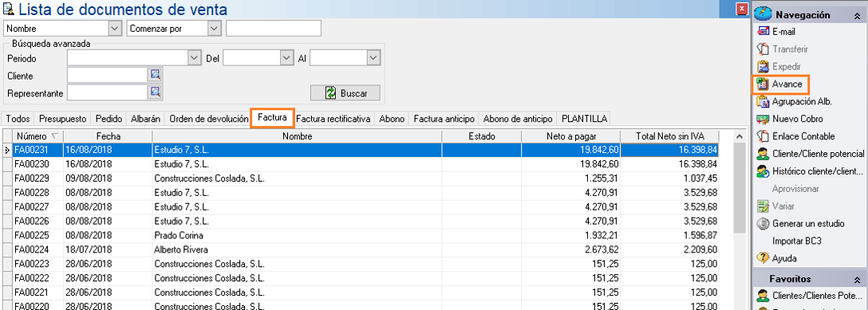Click the Fecha column header
This screenshot has height=310, width=868.
108,136
